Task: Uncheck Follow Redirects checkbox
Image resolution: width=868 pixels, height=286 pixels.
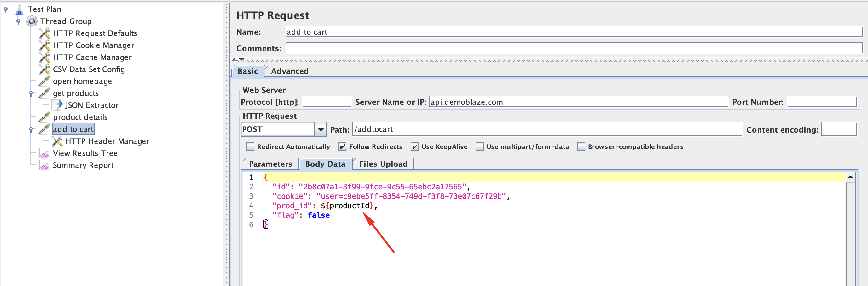Action: pos(342,146)
